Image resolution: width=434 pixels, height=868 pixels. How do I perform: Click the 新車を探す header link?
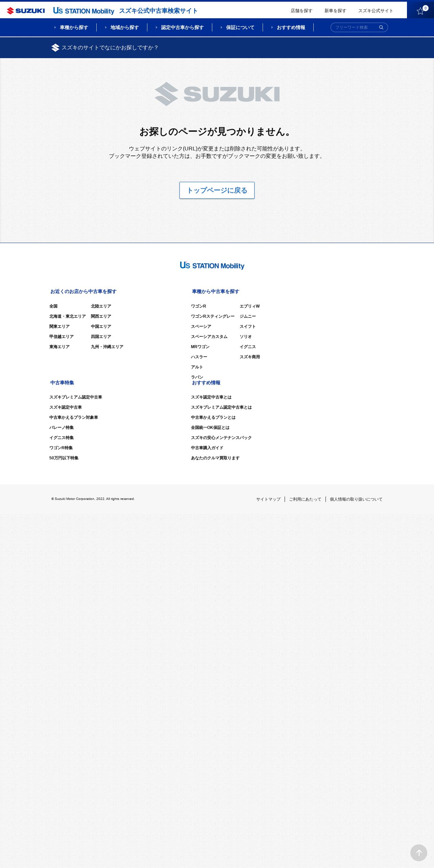335,11
